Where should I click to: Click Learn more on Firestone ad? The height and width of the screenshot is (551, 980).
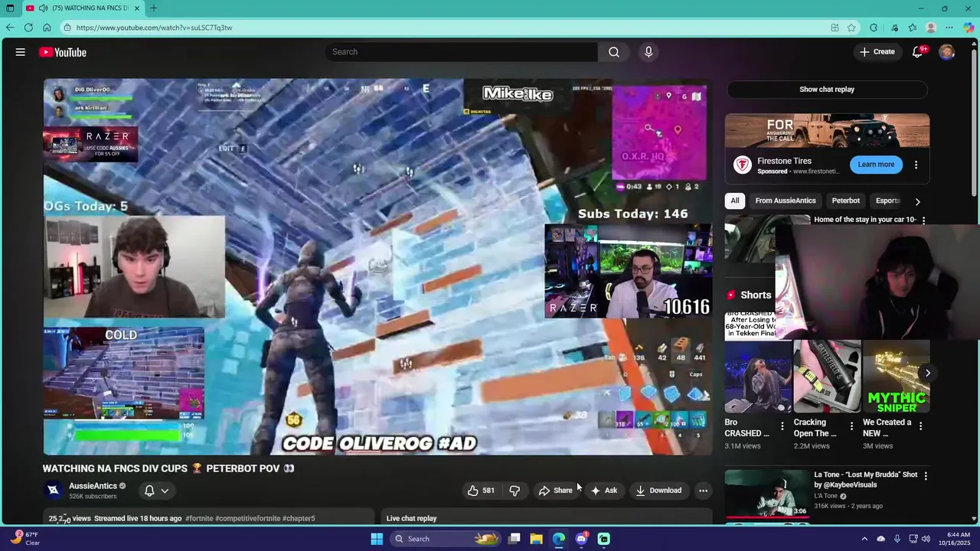[876, 165]
